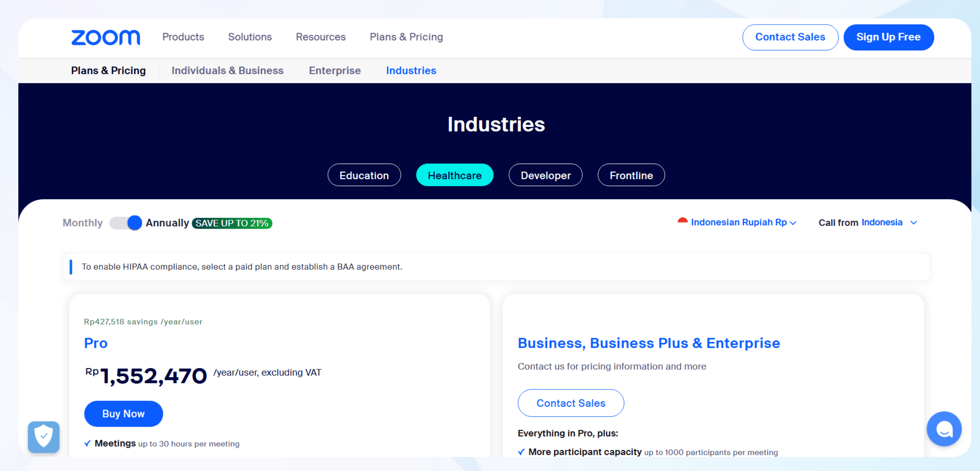Click Contact Sales in the Business card

pos(570,403)
